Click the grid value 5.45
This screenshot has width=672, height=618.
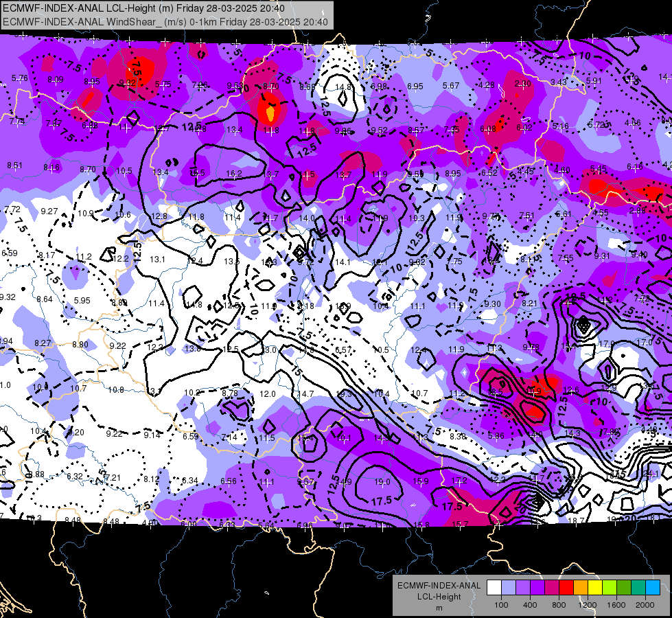[x=599, y=168]
